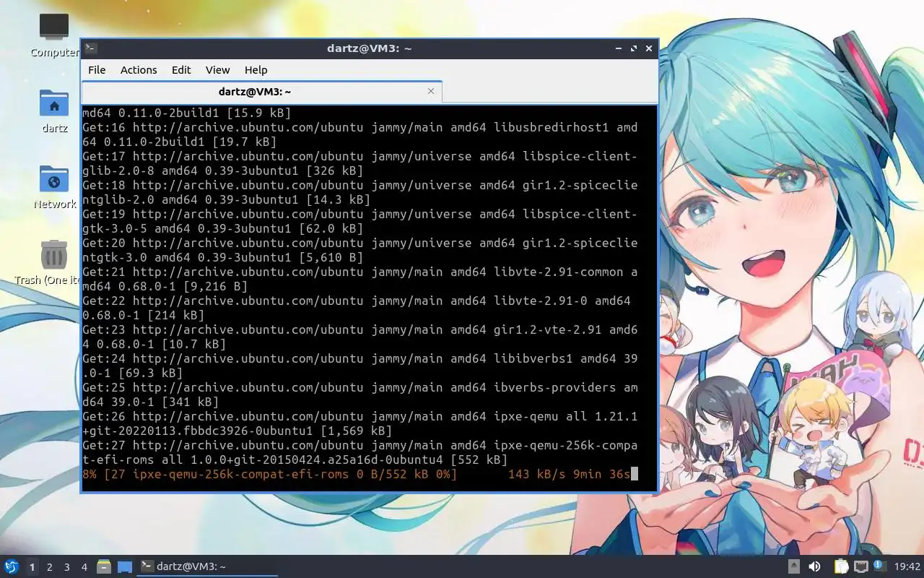924x578 pixels.
Task: Click the Get:27 ipxe-qemu-256k-compa line
Action: tap(360, 452)
